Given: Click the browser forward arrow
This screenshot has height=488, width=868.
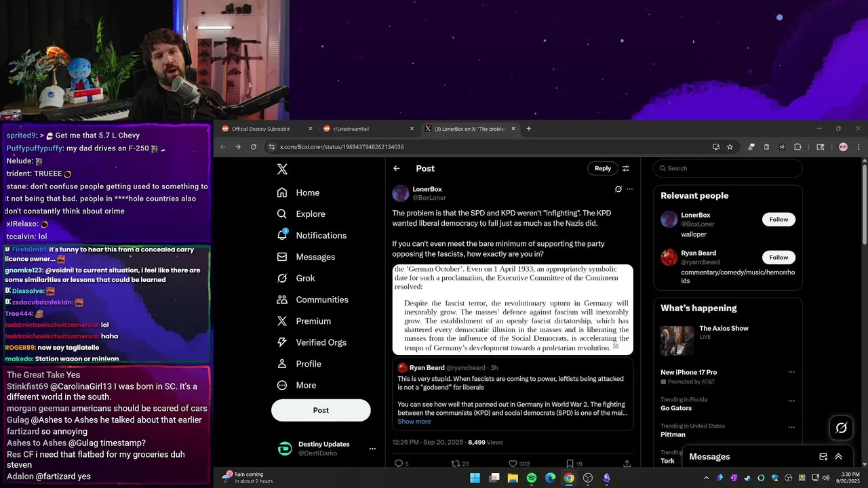Looking at the screenshot, I should click(238, 147).
